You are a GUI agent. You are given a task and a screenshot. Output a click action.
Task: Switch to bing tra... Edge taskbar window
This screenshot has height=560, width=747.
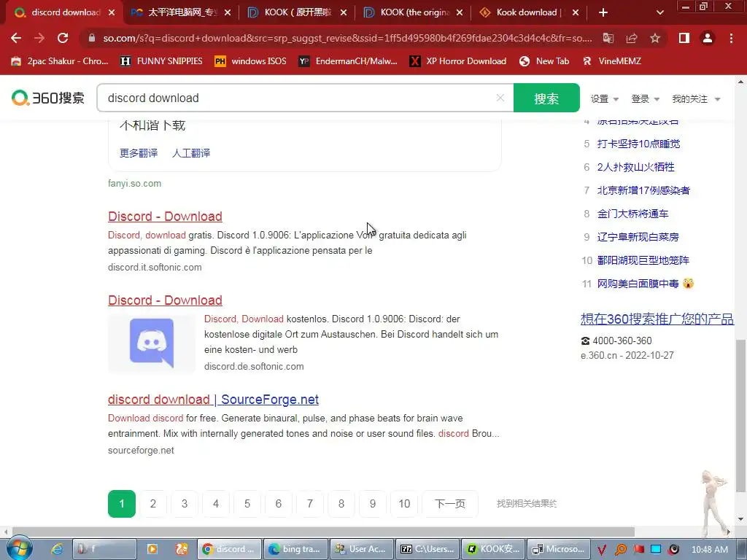295,549
